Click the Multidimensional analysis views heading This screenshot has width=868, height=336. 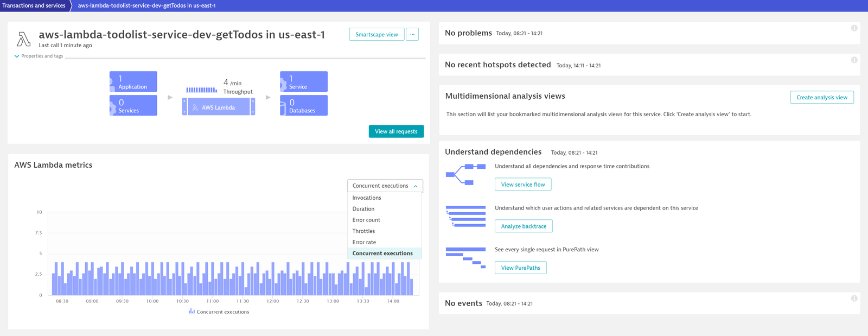tap(505, 96)
